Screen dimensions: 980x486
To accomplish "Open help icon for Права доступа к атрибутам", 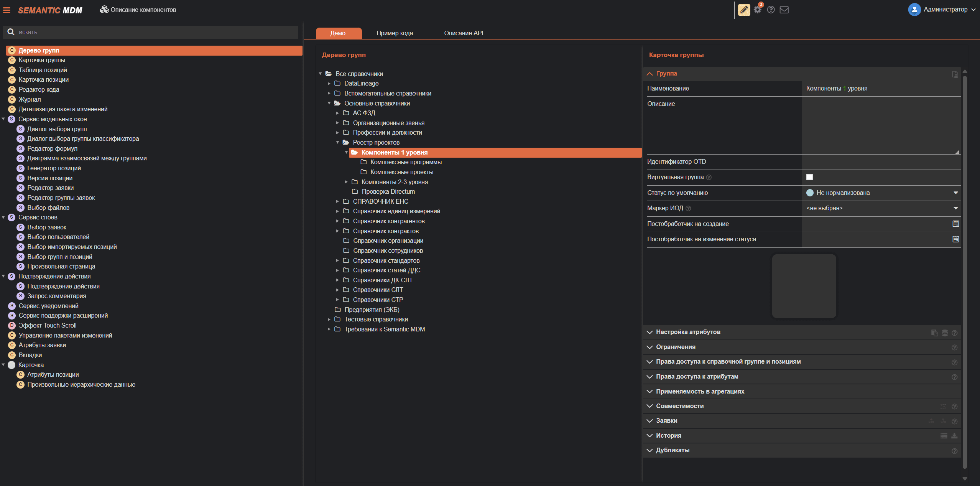I will [955, 377].
